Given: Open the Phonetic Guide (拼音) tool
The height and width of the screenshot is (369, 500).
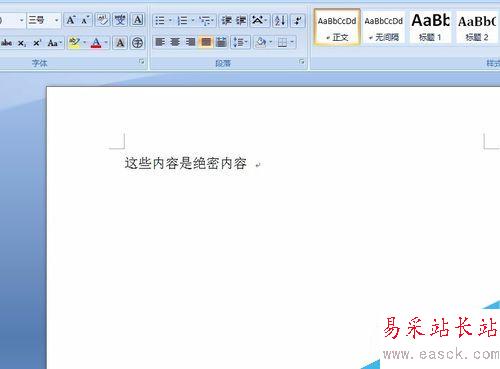Looking at the screenshot, I should tap(120, 20).
